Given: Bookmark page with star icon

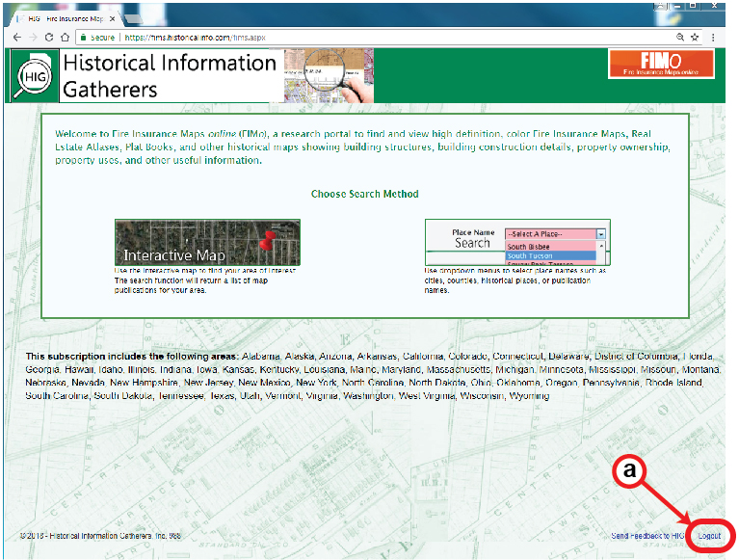Looking at the screenshot, I should [695, 37].
